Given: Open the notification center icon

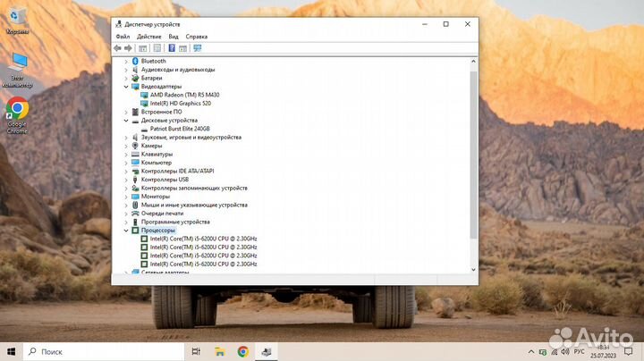Looking at the screenshot, I should pos(629,351).
